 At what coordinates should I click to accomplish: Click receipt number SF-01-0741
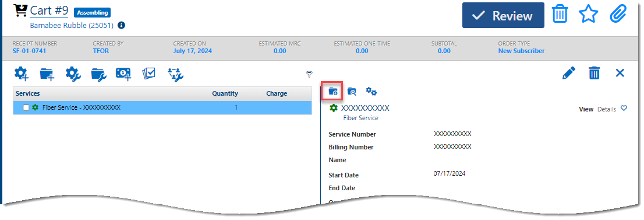29,51
